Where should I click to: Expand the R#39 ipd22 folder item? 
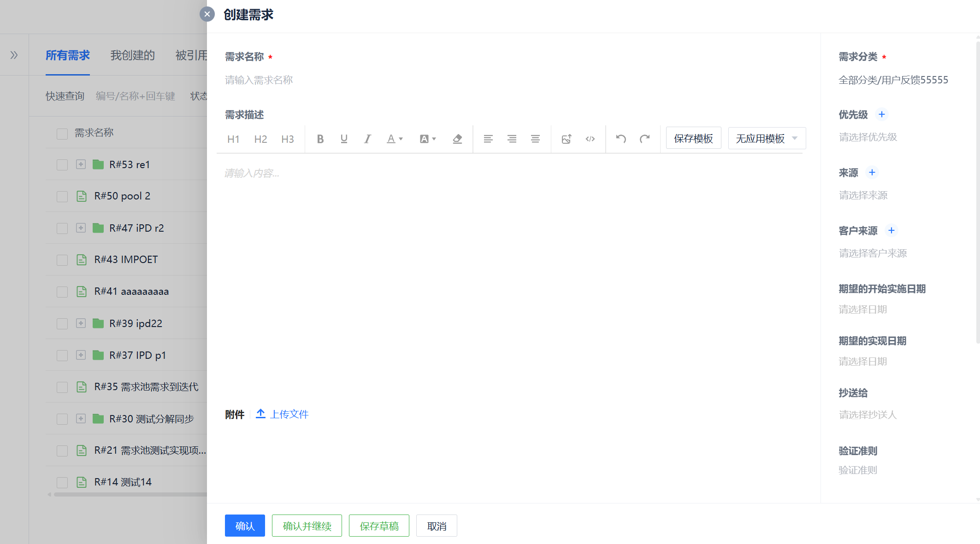[x=81, y=323]
